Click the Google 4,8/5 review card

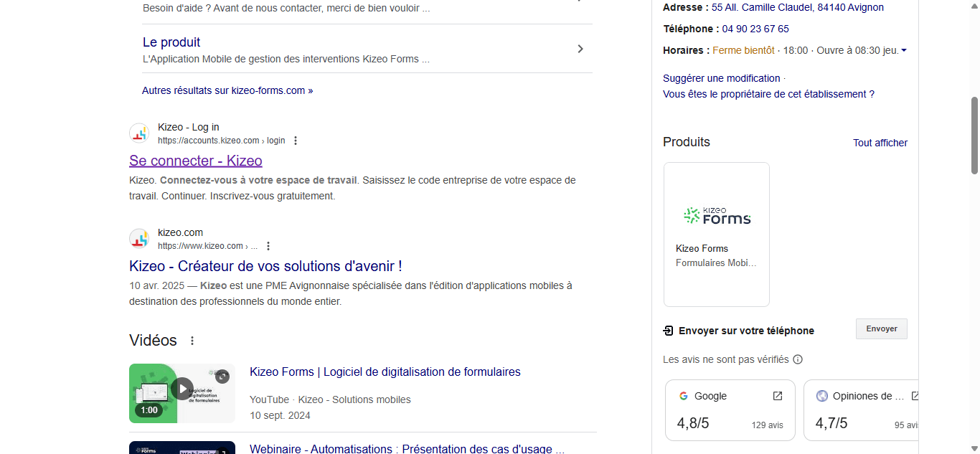pyautogui.click(x=730, y=410)
